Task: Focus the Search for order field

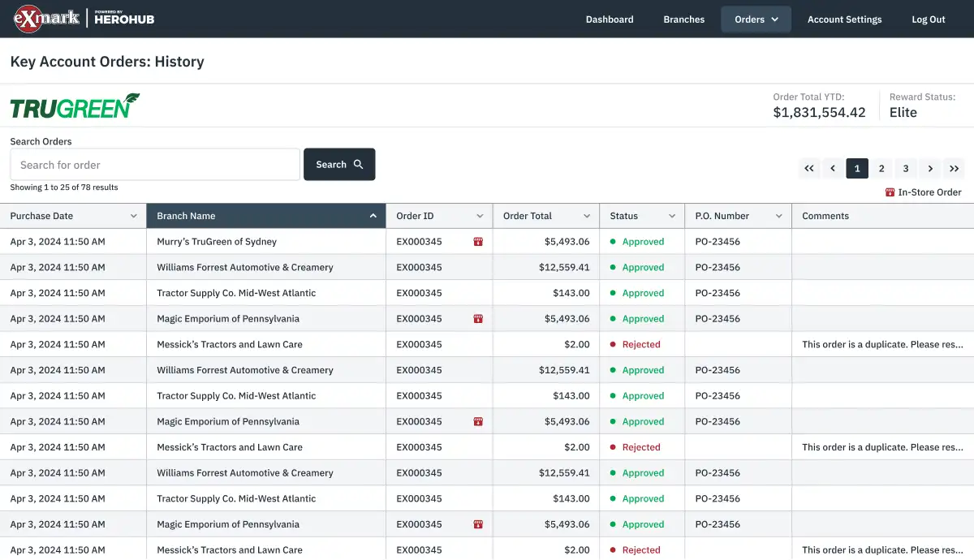Action: coord(155,165)
